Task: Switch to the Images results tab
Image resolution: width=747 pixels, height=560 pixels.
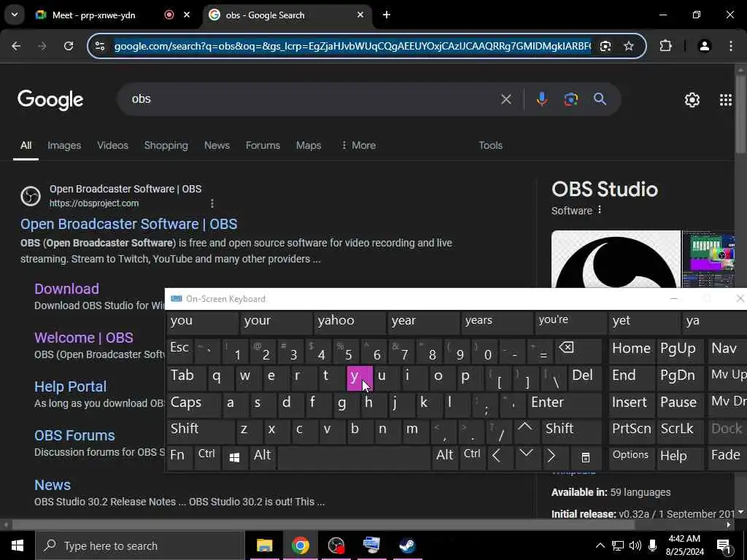Action: 64,145
